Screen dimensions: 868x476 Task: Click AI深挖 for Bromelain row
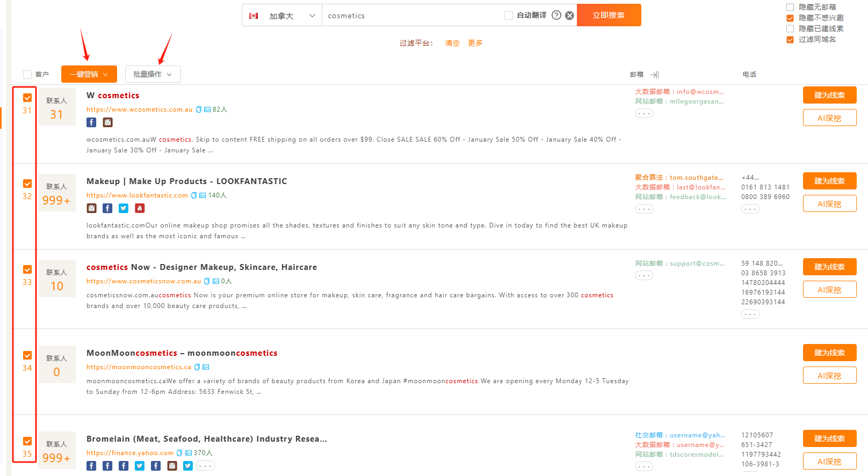[x=830, y=461]
